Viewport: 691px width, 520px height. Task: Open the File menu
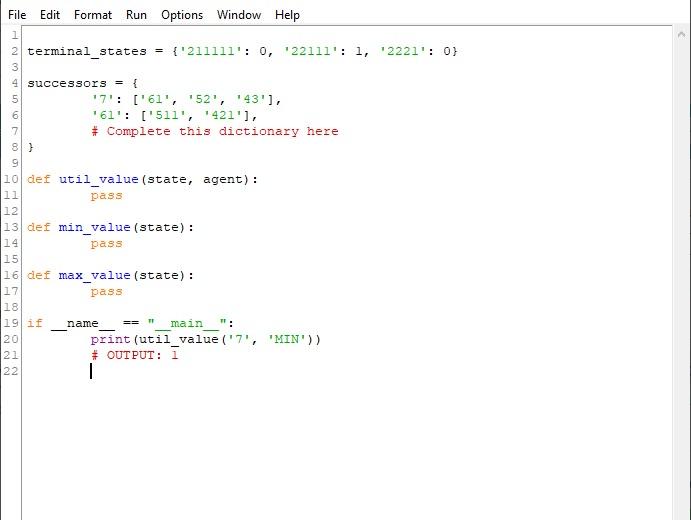pyautogui.click(x=17, y=15)
